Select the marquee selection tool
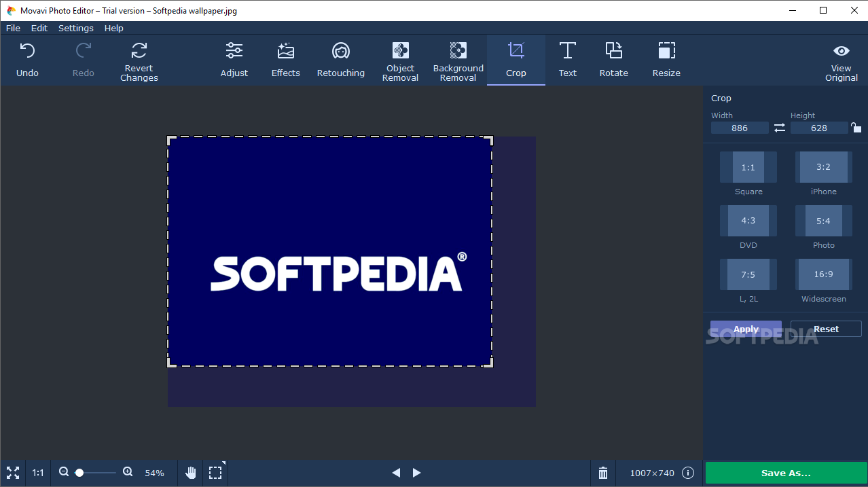 tap(215, 473)
